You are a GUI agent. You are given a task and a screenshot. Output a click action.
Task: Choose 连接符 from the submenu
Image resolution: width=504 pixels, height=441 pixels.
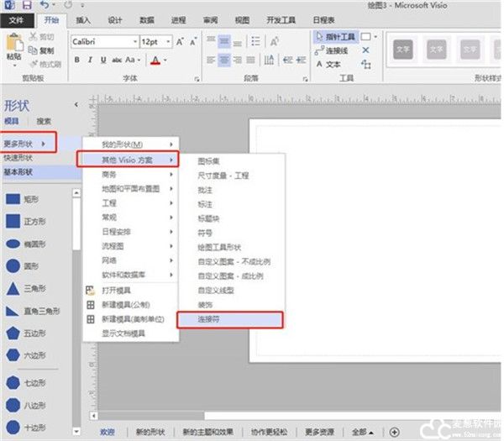coord(228,319)
